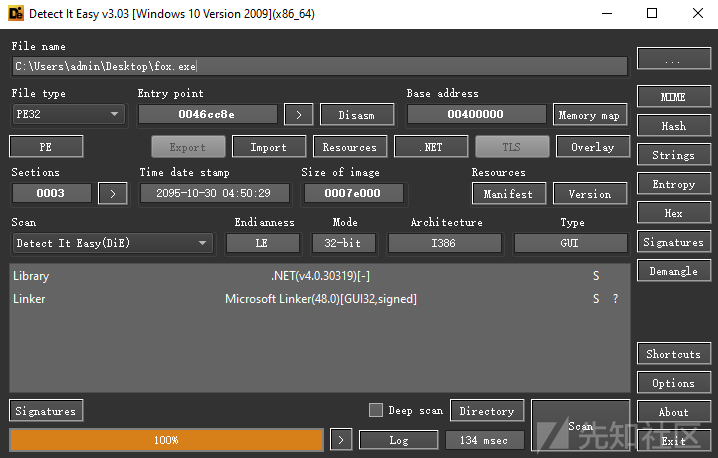Click the 100% scan progress bar
718x458 pixels.
[166, 440]
